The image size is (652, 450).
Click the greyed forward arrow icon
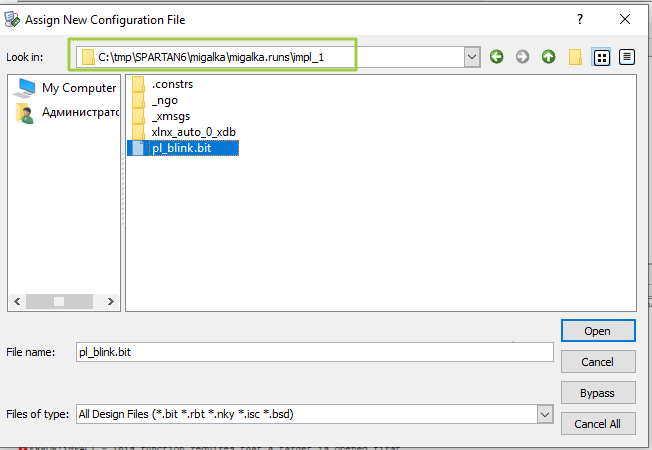coord(522,57)
